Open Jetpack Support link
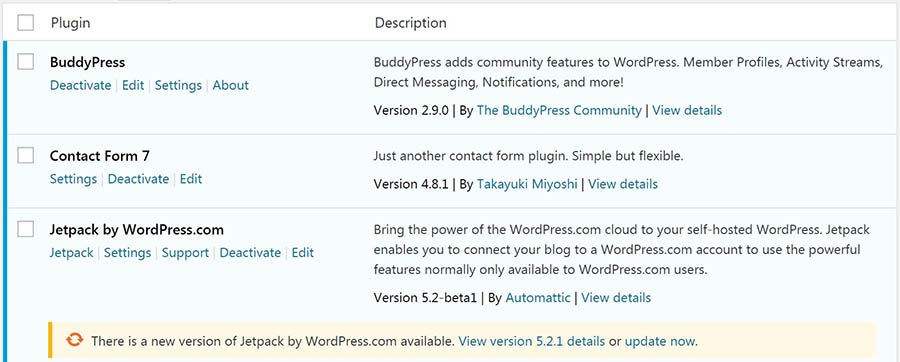This screenshot has width=900, height=362. [185, 253]
